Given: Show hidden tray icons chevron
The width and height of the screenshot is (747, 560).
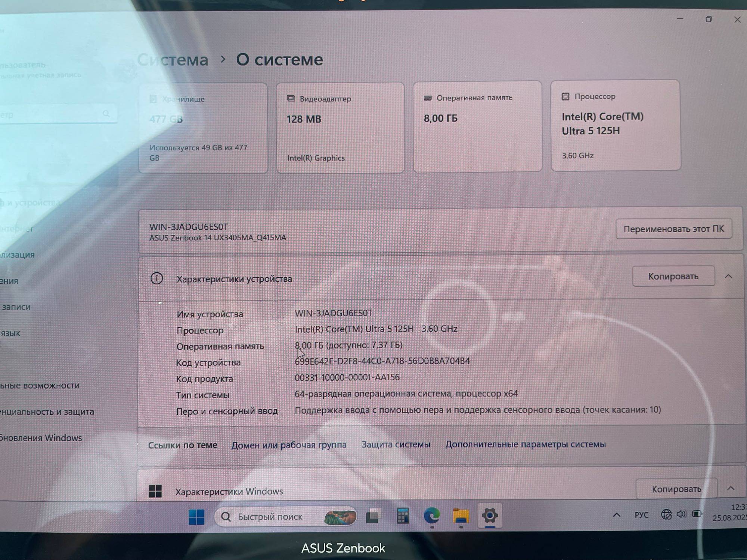Looking at the screenshot, I should pos(617,515).
